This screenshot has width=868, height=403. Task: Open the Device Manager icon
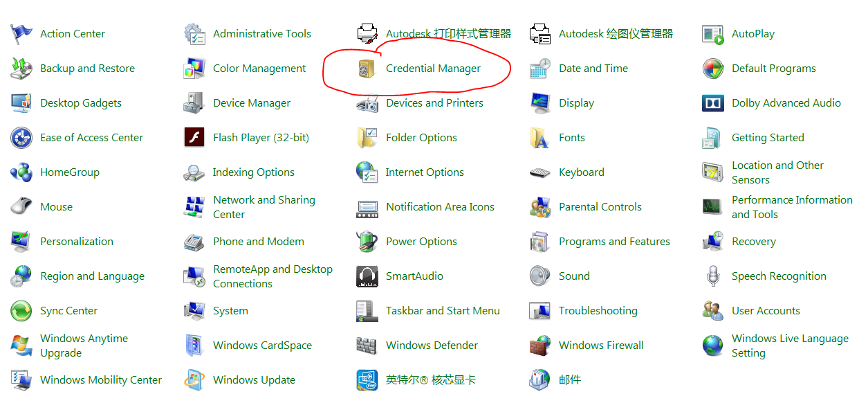[x=194, y=103]
